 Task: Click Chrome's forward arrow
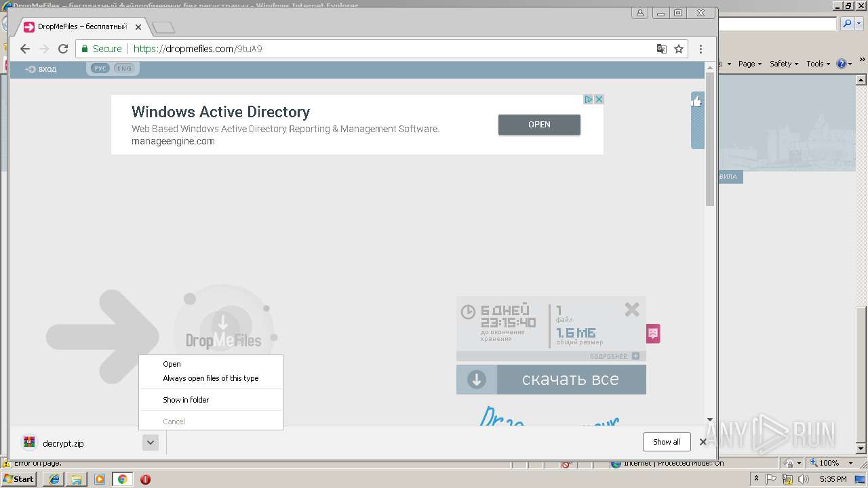pos(44,49)
